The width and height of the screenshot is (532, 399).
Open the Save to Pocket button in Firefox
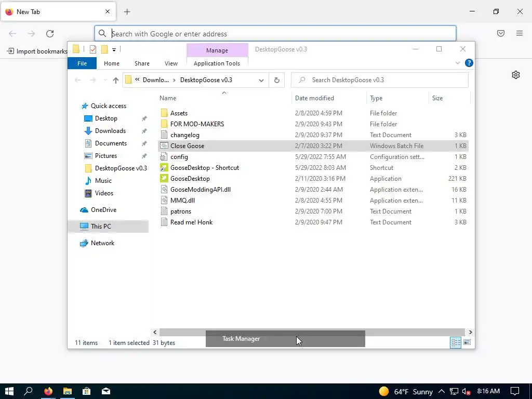[x=501, y=33]
